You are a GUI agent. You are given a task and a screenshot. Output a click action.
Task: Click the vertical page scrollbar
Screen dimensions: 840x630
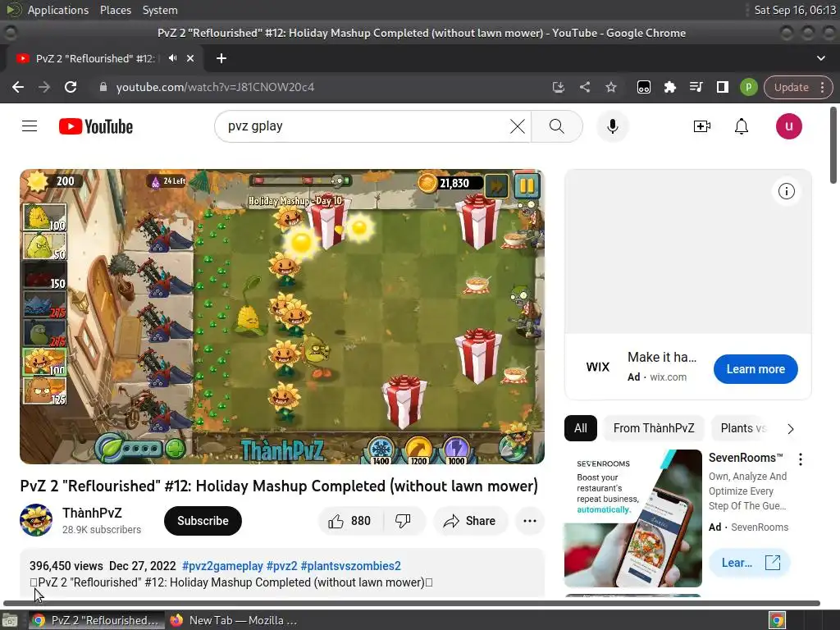(x=833, y=145)
